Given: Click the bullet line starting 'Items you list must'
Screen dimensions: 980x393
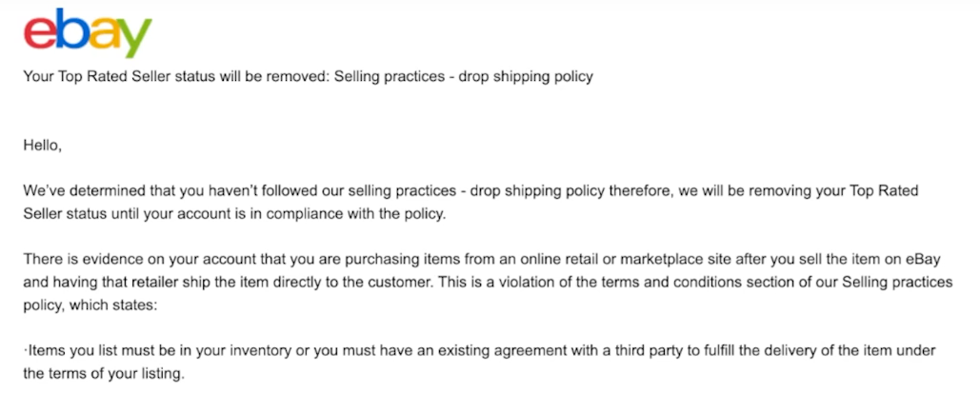Looking at the screenshot, I should point(479,351).
